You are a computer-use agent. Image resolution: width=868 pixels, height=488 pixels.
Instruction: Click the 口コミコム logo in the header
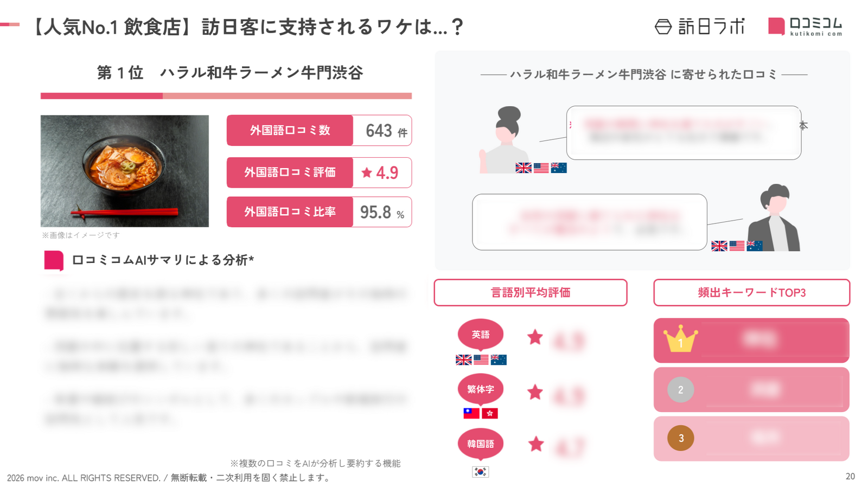click(805, 26)
